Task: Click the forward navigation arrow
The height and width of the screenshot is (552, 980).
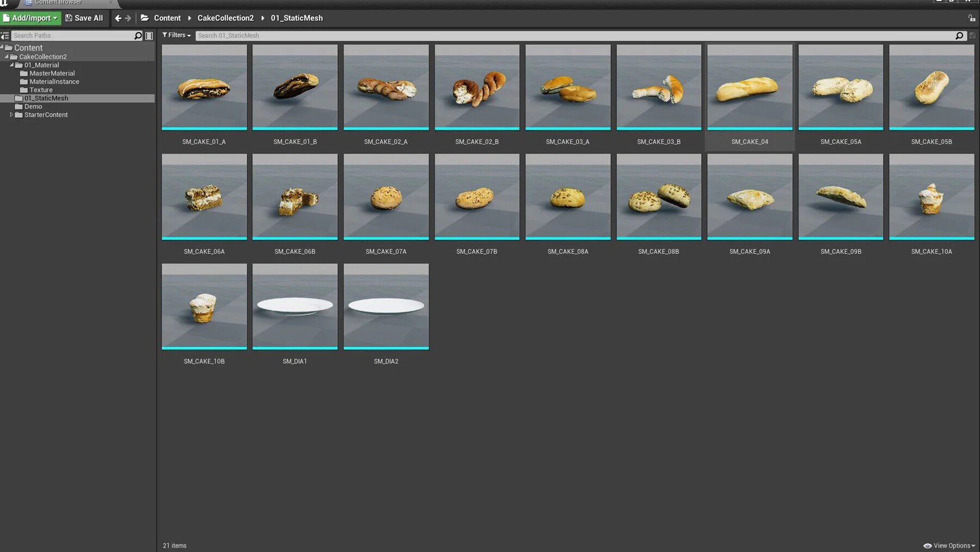Action: pos(129,18)
